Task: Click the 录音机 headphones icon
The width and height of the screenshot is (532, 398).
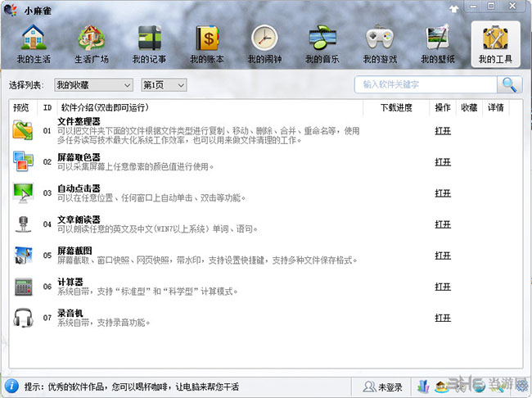Action: [x=23, y=318]
